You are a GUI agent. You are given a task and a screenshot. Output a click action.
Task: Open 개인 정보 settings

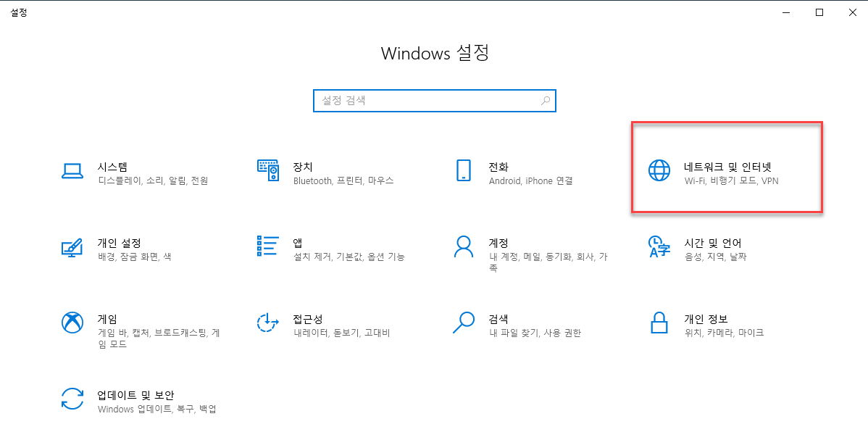(706, 319)
